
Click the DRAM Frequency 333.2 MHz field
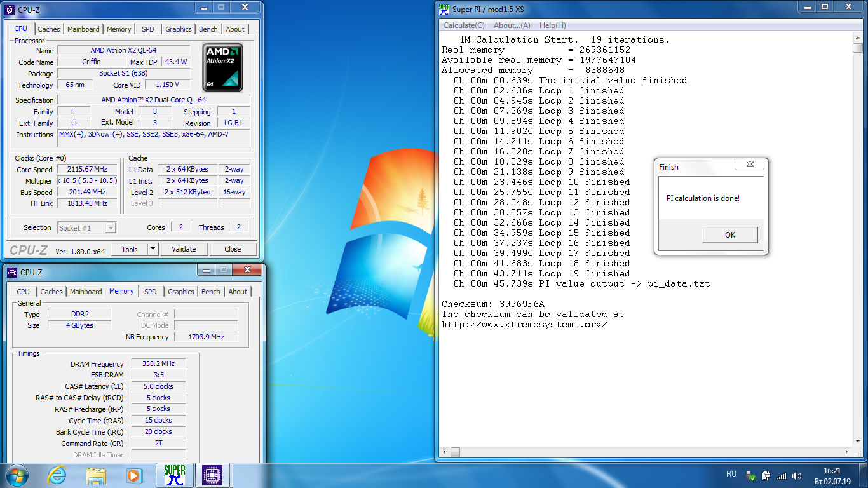click(159, 363)
